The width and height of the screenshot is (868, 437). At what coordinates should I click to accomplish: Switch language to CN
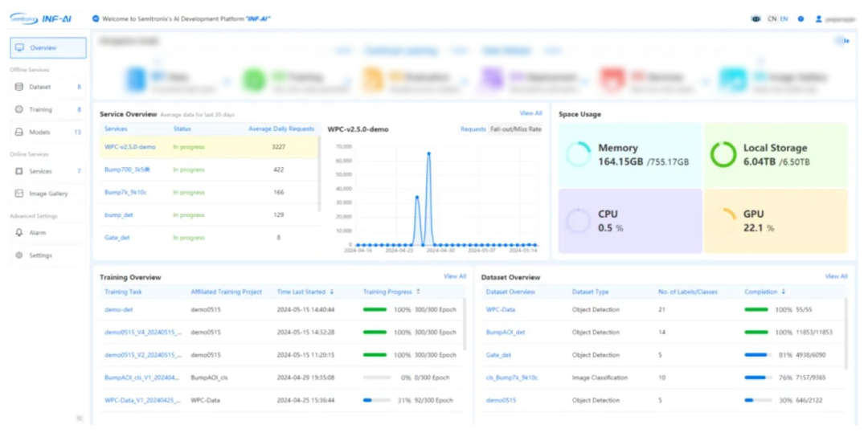click(x=772, y=18)
